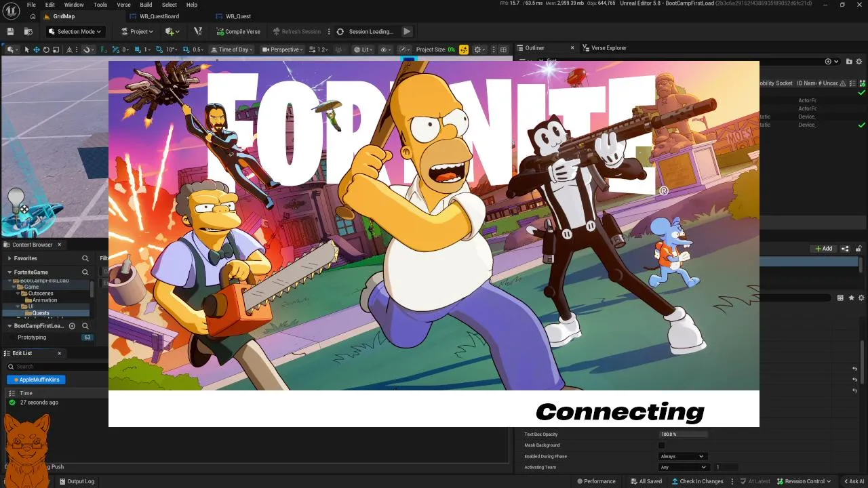Click the Refresh Session button
The height and width of the screenshot is (488, 868).
point(297,31)
